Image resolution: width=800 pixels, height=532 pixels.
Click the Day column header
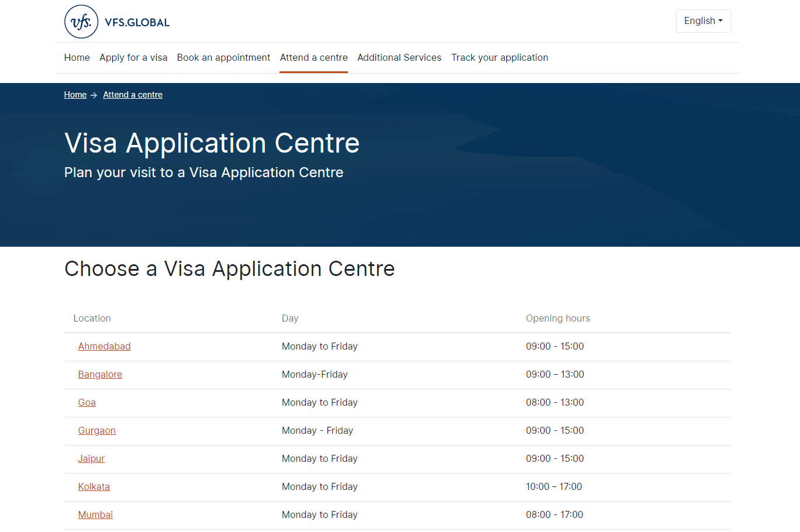tap(290, 318)
